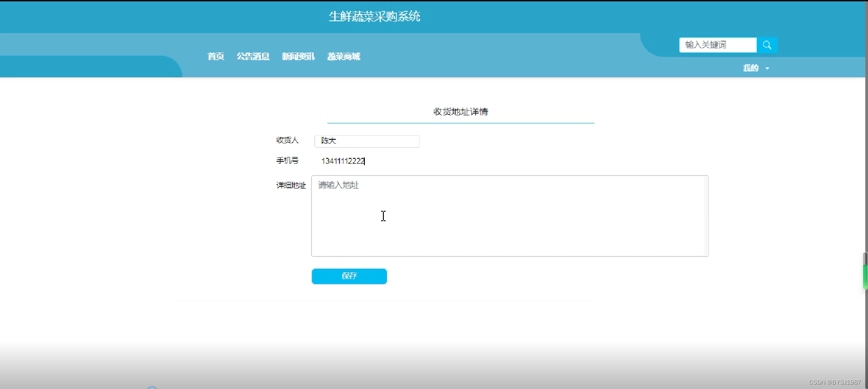Click the 收货地址详情 heading text
Image resolution: width=868 pixels, height=389 pixels.
tap(461, 112)
